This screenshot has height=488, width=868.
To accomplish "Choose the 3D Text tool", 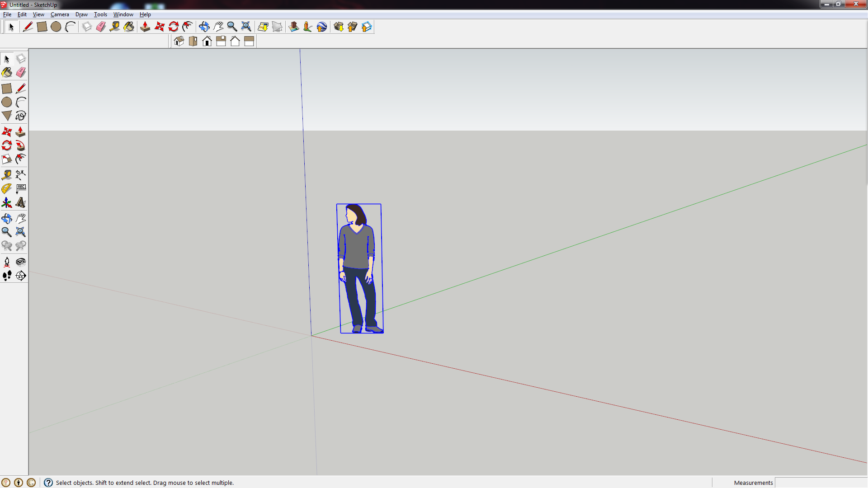I will (21, 202).
